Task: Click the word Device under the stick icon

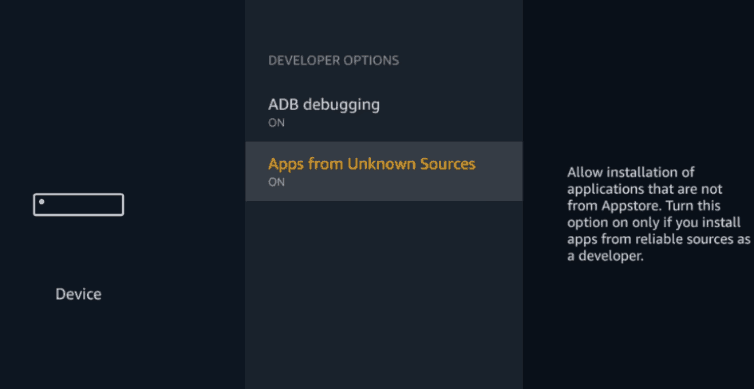Action: click(x=78, y=294)
